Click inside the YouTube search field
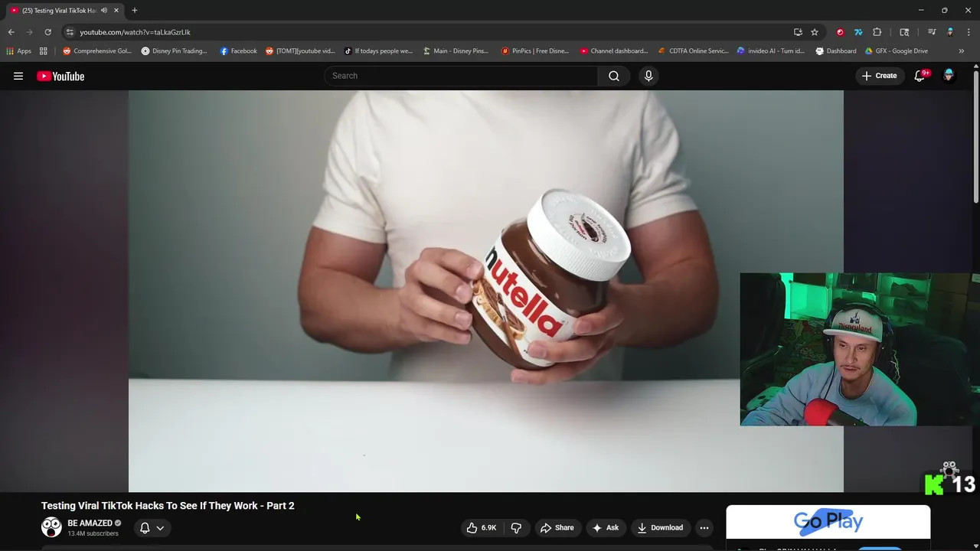 click(x=461, y=76)
